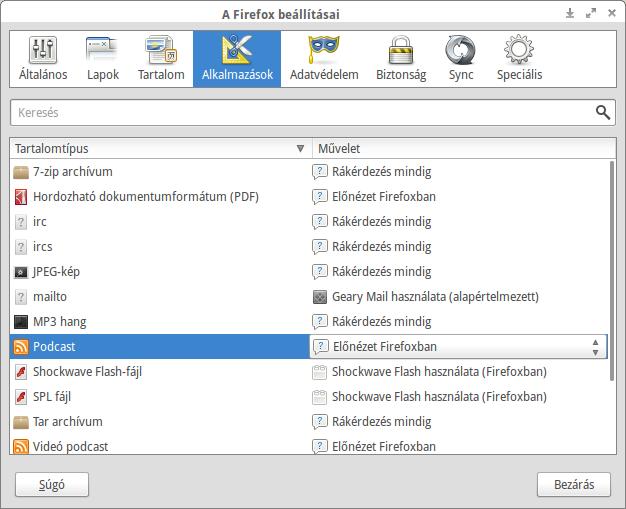The image size is (626, 509).
Task: Click the irc row's Rákérdezés mindig action
Action: click(381, 222)
